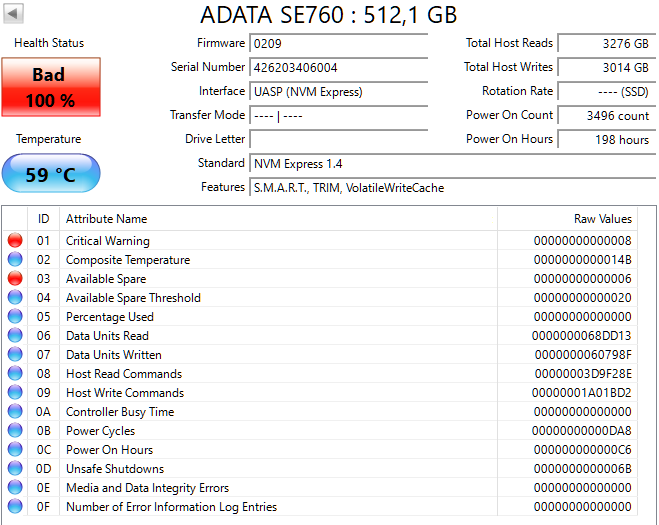Select raw value 00000001A01BD2
The height and width of the screenshot is (525, 659).
tap(582, 393)
